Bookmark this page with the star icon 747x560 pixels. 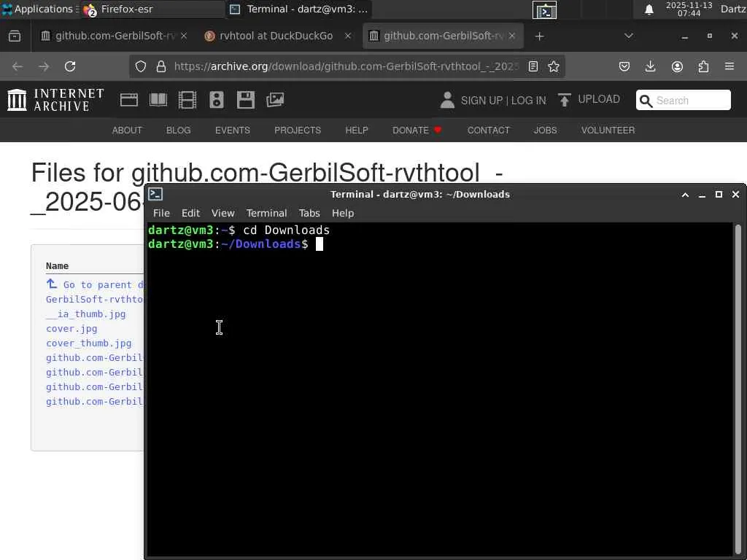click(x=554, y=66)
